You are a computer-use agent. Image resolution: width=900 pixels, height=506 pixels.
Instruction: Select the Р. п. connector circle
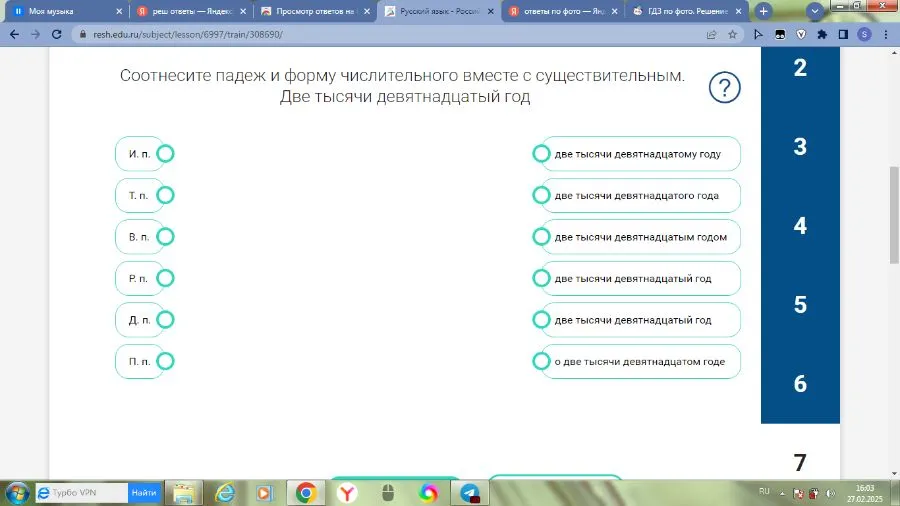165,278
